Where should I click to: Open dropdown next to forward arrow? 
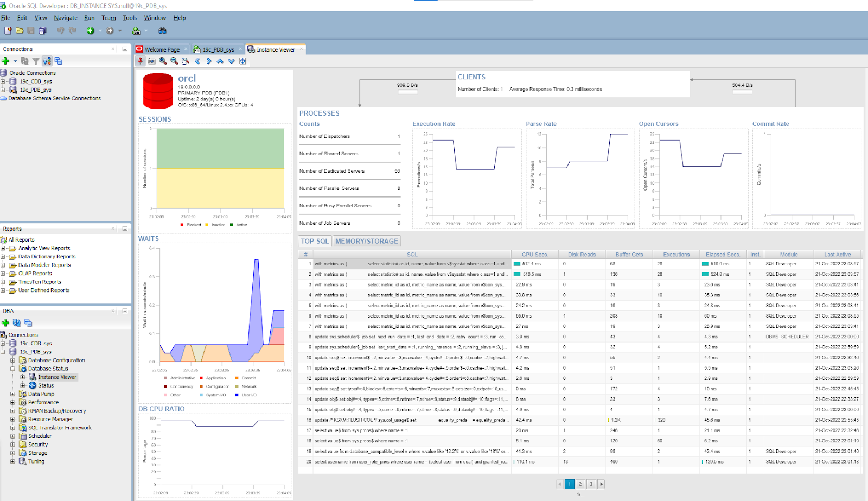pyautogui.click(x=119, y=31)
